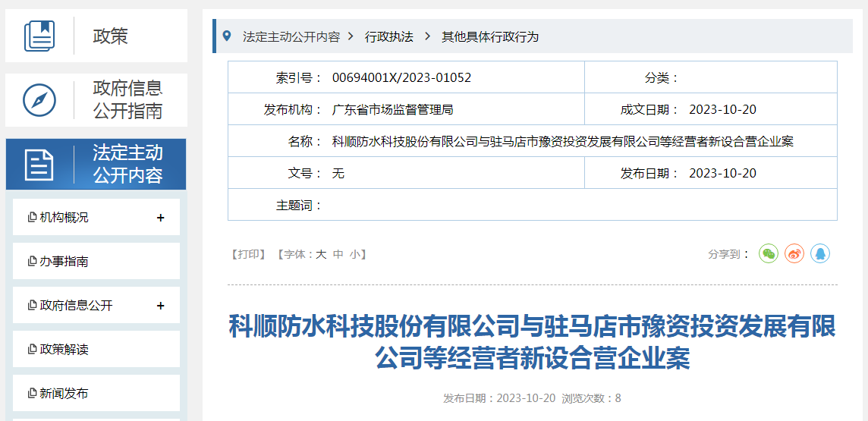
Task: Click the small page icon before 机构概况
Action: coord(32,218)
